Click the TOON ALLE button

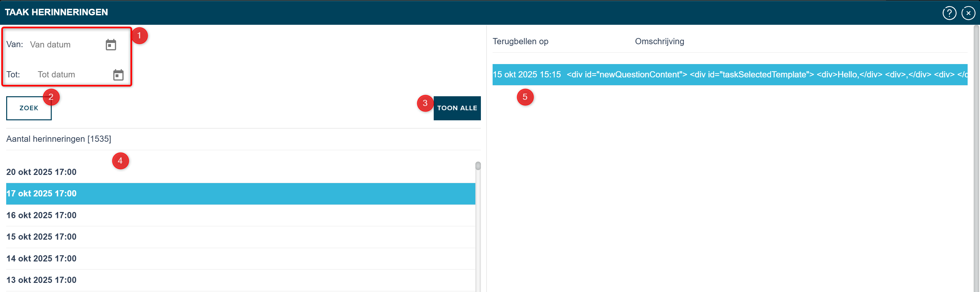tap(456, 108)
